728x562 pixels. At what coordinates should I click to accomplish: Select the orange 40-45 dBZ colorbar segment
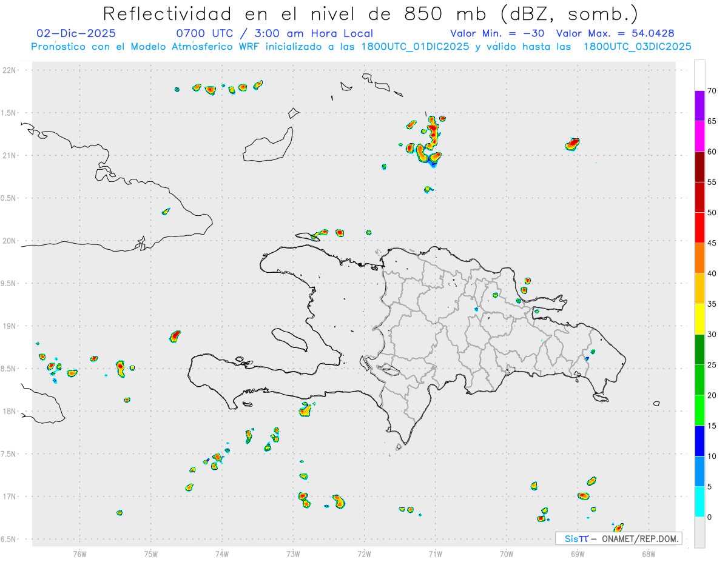click(x=700, y=258)
